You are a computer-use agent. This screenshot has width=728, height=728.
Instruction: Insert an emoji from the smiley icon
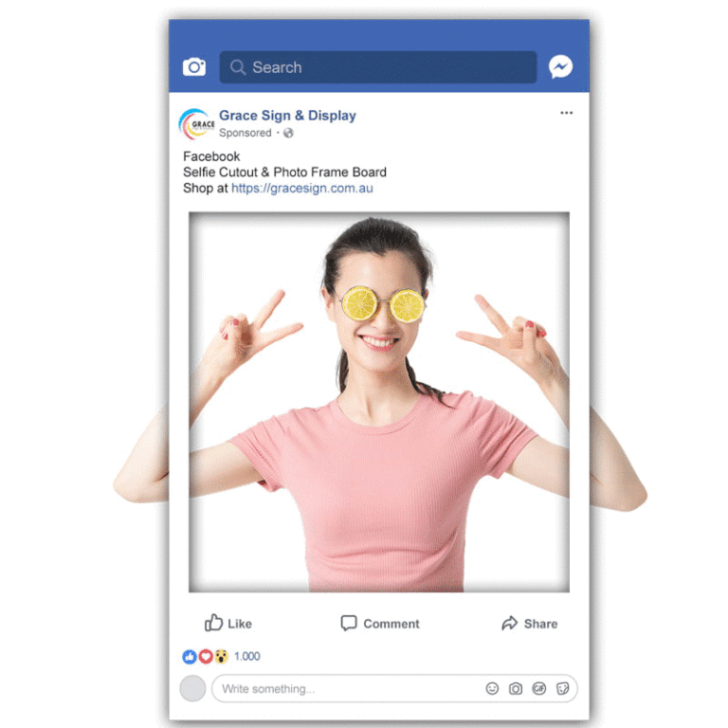point(492,688)
